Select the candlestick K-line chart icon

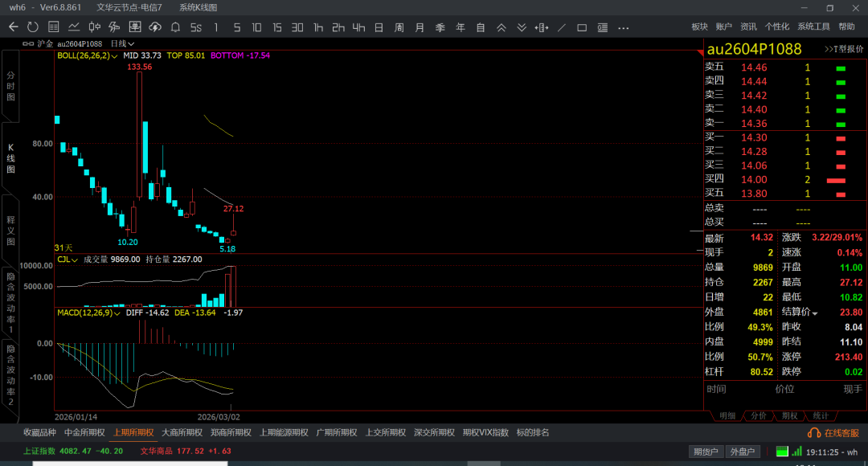pyautogui.click(x=95, y=27)
